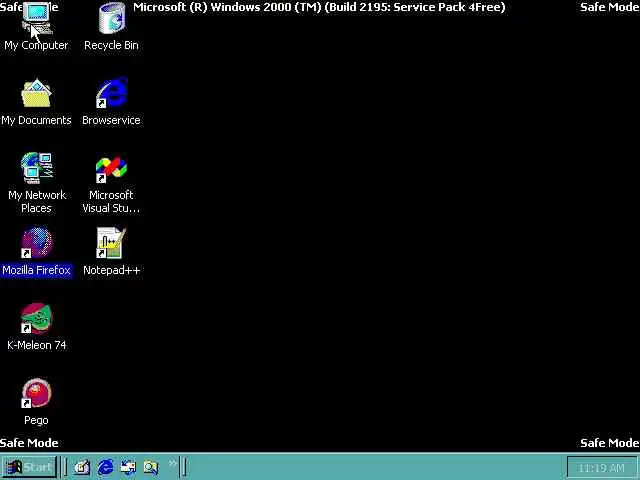Select the Pego desktop shortcut
Screen dimensions: 640x480
tap(37, 393)
